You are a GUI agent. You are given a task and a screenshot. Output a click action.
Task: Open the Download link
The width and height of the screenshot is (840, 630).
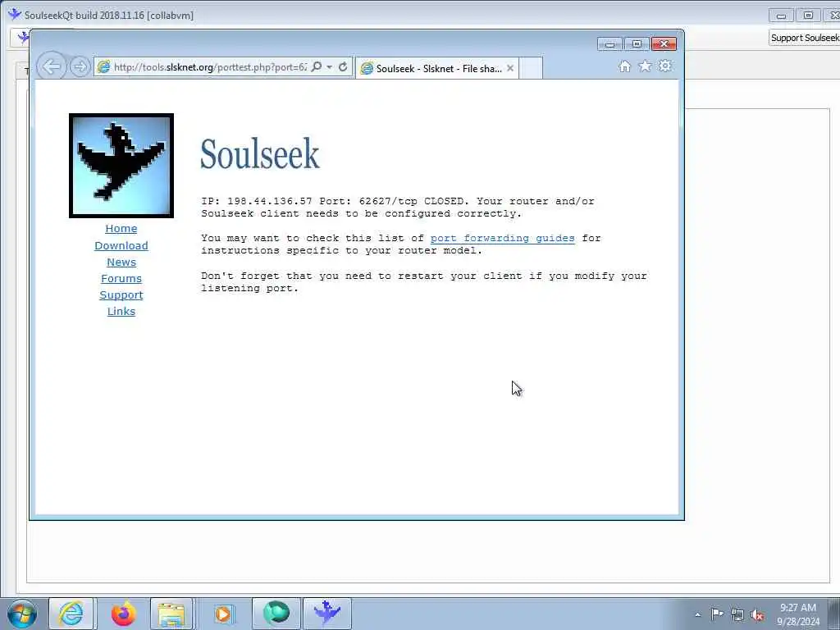tap(121, 245)
